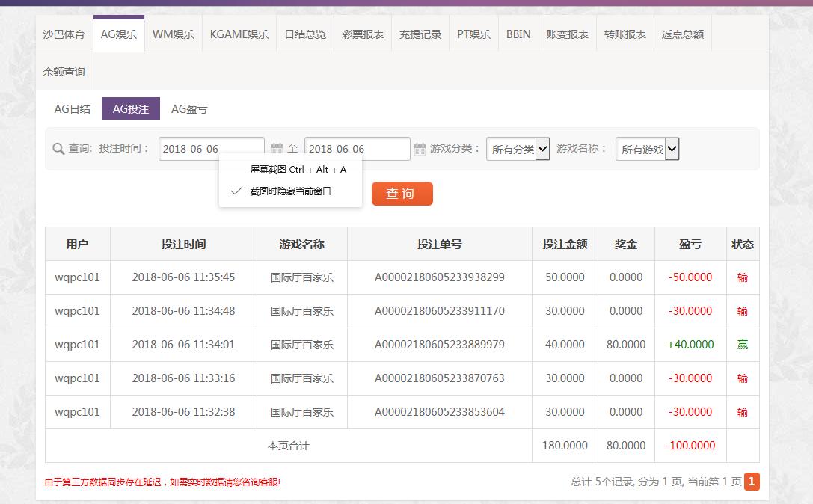Screen dimensions: 813x504
Task: Expand the 游戏分类 dropdown
Action: coord(518,149)
